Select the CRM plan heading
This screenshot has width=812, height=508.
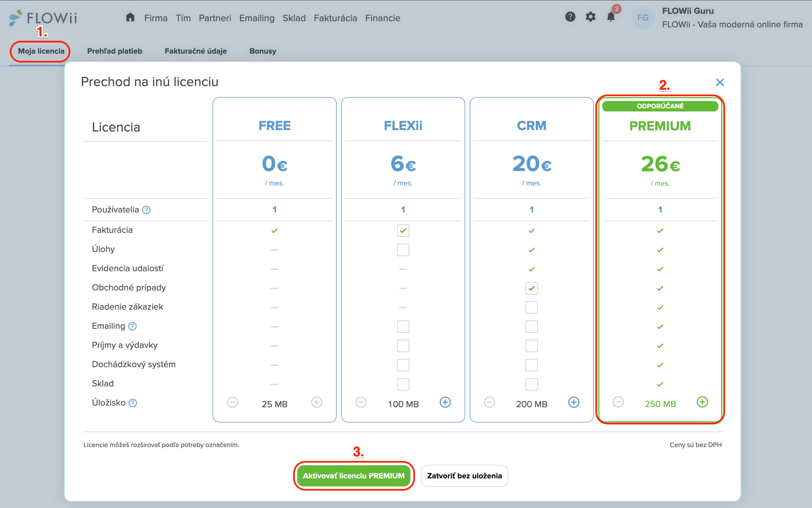pyautogui.click(x=531, y=126)
